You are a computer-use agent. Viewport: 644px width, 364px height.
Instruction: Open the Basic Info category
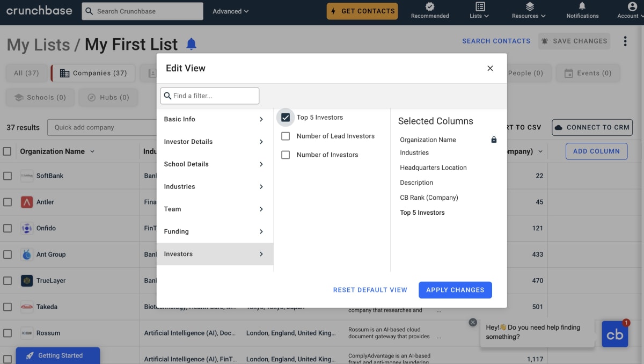click(215, 119)
